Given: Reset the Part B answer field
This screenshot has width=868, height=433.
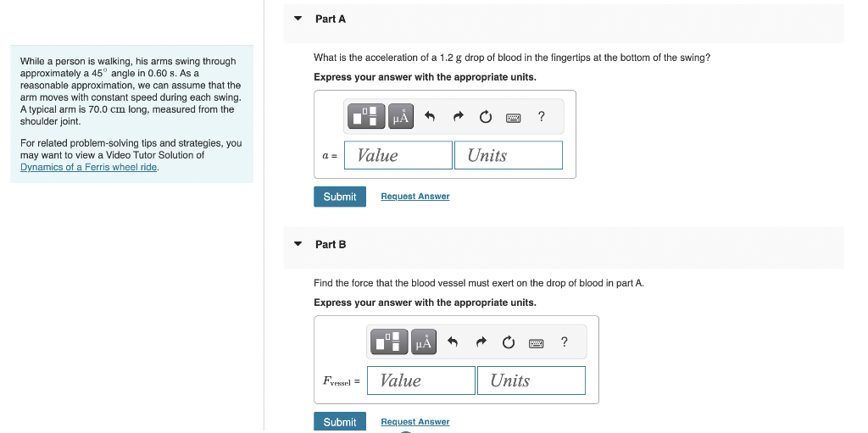Looking at the screenshot, I should (x=509, y=342).
